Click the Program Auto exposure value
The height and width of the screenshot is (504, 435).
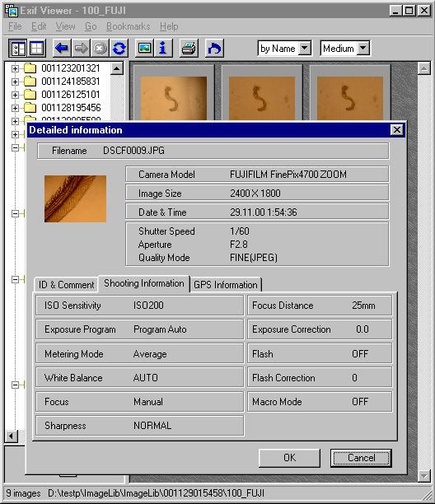pos(160,329)
